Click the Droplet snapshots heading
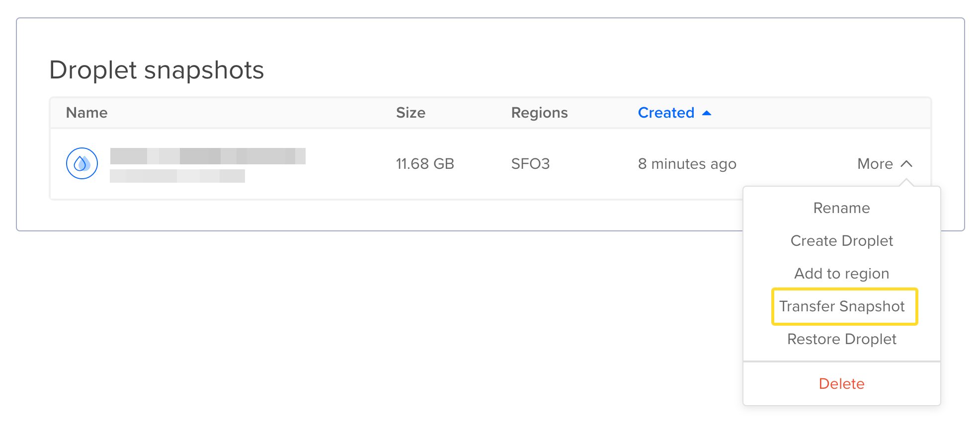This screenshot has height=426, width=980. [157, 70]
